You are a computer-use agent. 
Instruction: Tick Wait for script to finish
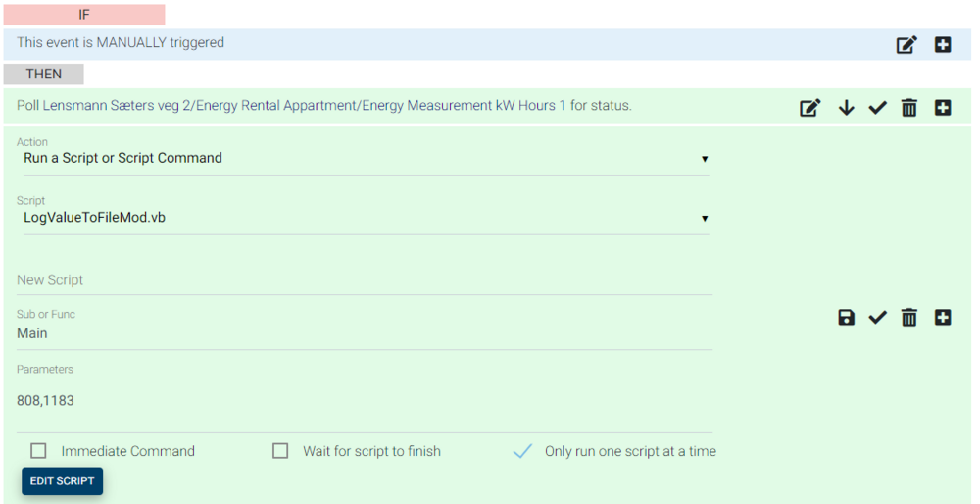[x=280, y=451]
